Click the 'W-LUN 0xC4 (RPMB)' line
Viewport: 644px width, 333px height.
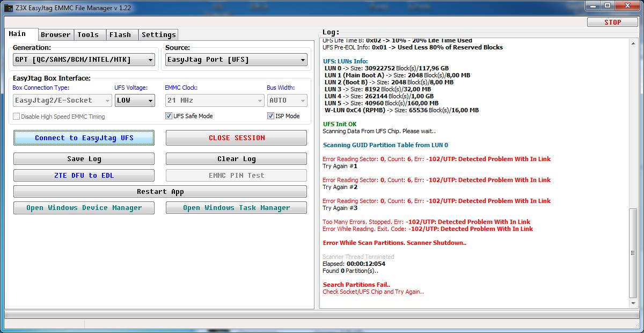(x=401, y=111)
